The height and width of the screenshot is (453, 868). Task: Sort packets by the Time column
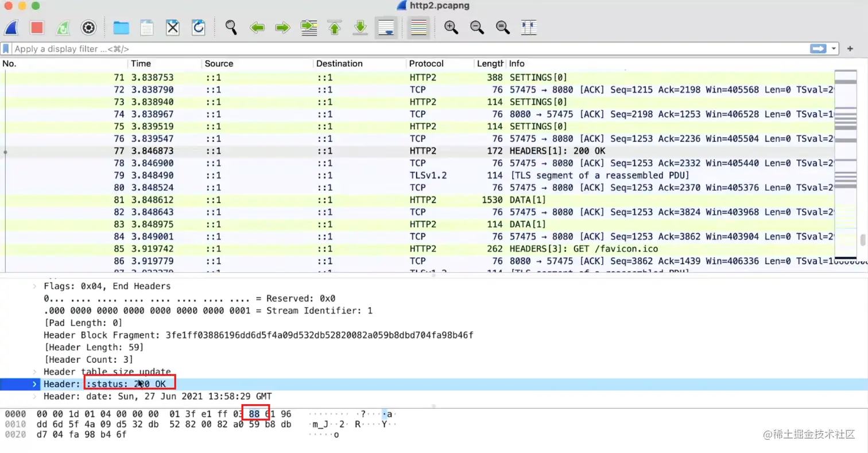[x=165, y=64]
